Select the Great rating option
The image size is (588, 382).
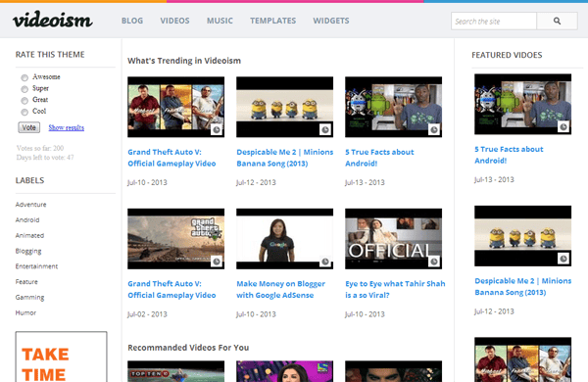[x=24, y=101]
